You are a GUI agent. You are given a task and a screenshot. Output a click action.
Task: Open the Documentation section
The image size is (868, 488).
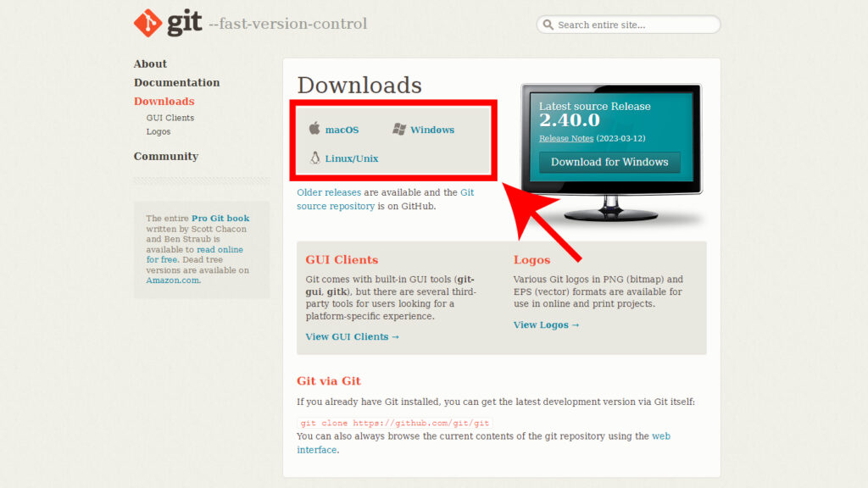coord(176,82)
